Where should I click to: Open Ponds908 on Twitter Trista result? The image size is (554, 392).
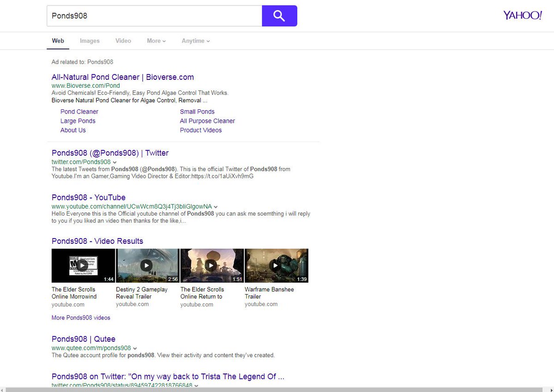168,376
